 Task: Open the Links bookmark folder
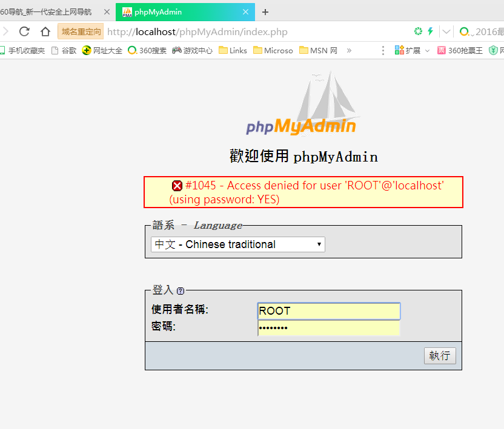pos(233,50)
